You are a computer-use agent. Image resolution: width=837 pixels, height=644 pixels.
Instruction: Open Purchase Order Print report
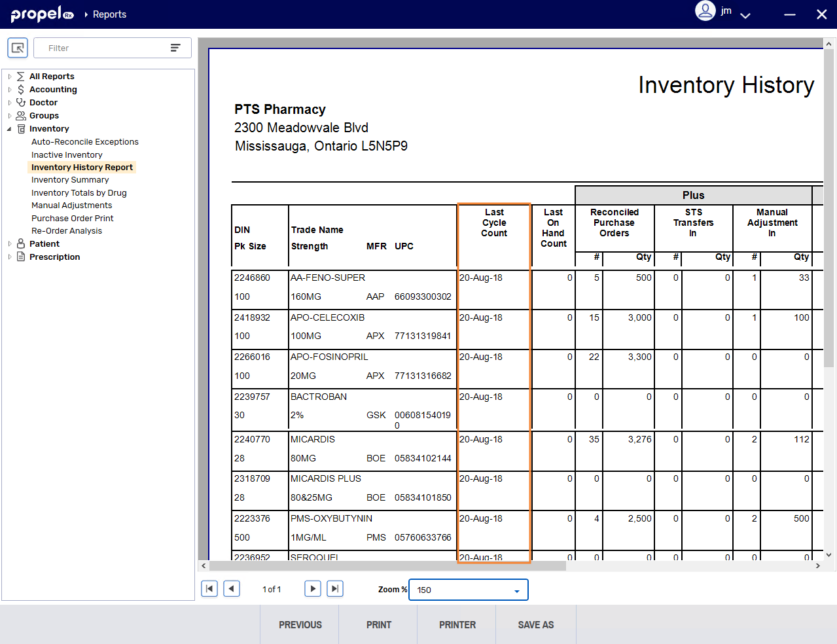[73, 219]
